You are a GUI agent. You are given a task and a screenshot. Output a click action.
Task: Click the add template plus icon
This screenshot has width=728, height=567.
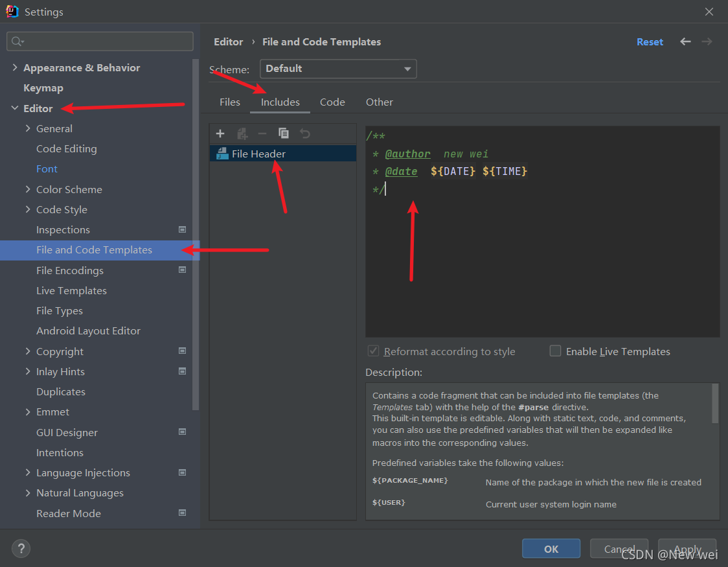click(220, 133)
